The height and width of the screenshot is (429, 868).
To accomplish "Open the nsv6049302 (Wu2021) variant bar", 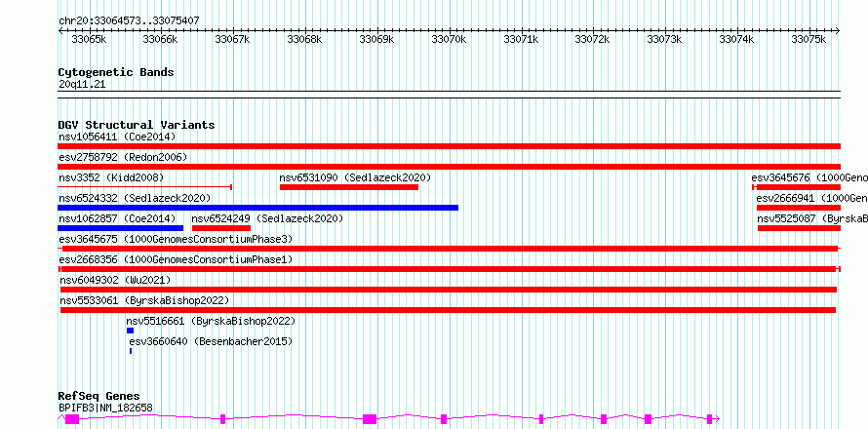I will pyautogui.click(x=449, y=290).
